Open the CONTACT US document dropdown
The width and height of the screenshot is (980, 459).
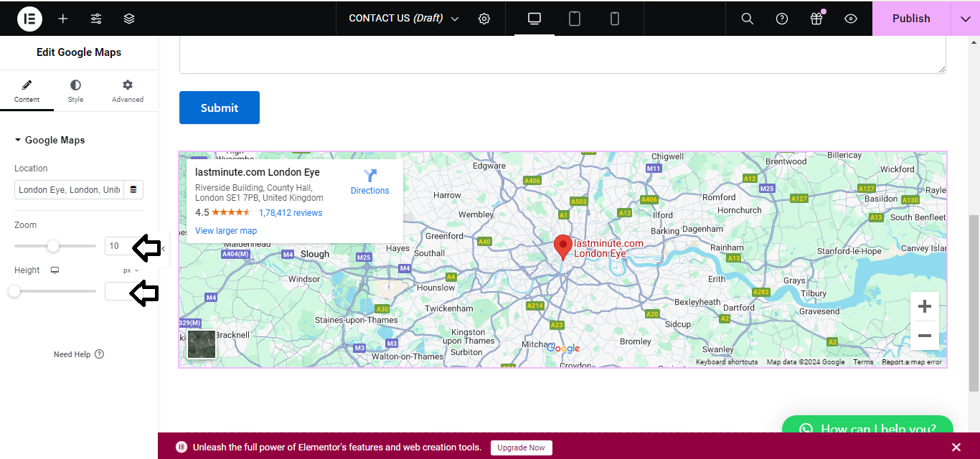[404, 19]
